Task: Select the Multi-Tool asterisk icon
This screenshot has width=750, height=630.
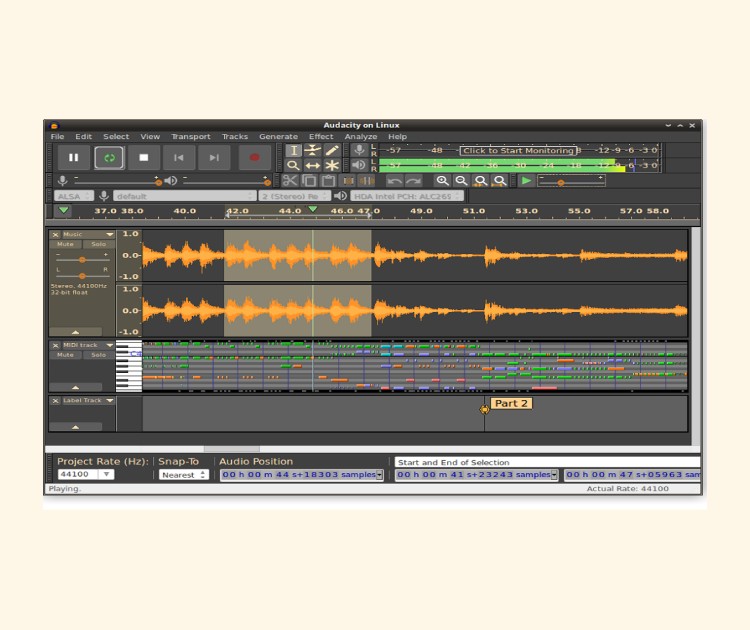Action: click(x=331, y=166)
